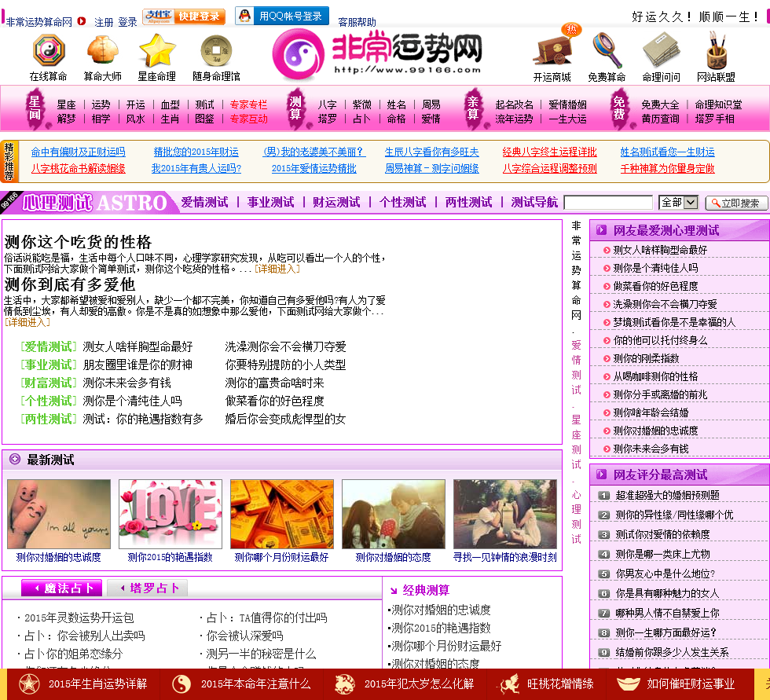
Task: Open the LOVE 艳遇指数 thumbnail
Action: [x=170, y=514]
